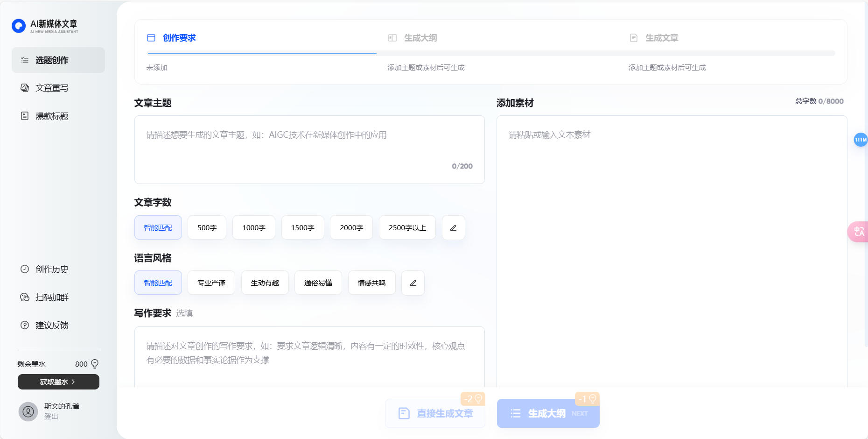Click the 文章主题 input field

[x=309, y=149]
